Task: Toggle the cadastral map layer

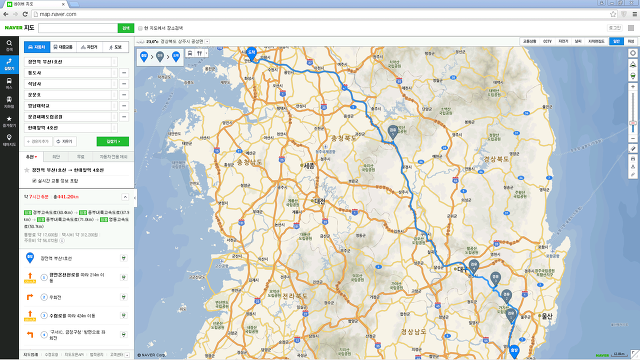Action: [x=596, y=41]
